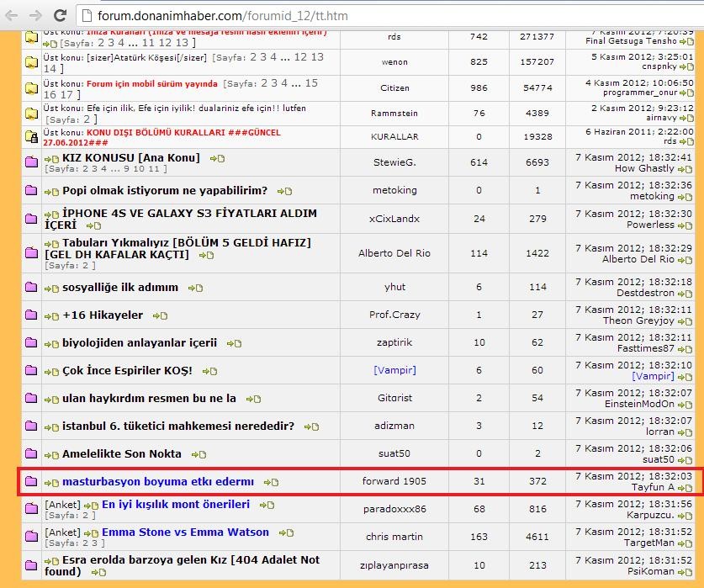Screen dimensions: 704x588
Task: Go to page 15 of Forum için mobil sürüm topic
Action: (311, 83)
